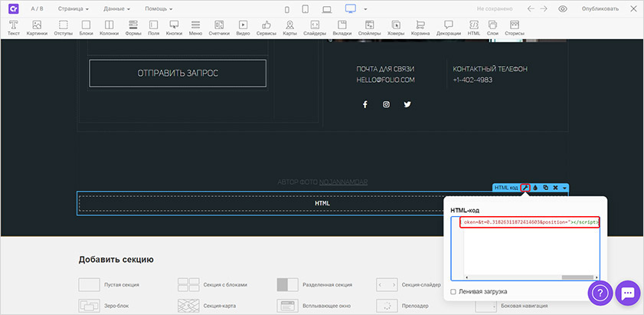Open the Корзина tool
This screenshot has width=644, height=315.
click(x=420, y=28)
